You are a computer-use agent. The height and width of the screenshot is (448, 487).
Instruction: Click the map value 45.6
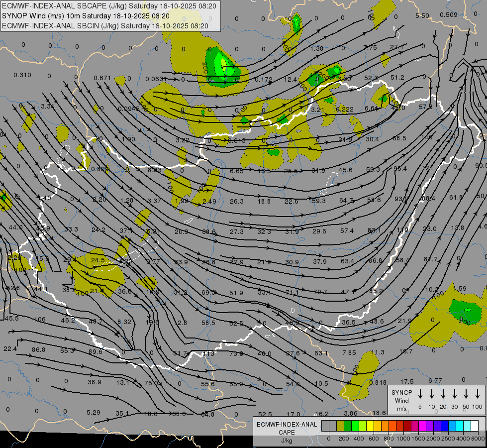[345, 170]
